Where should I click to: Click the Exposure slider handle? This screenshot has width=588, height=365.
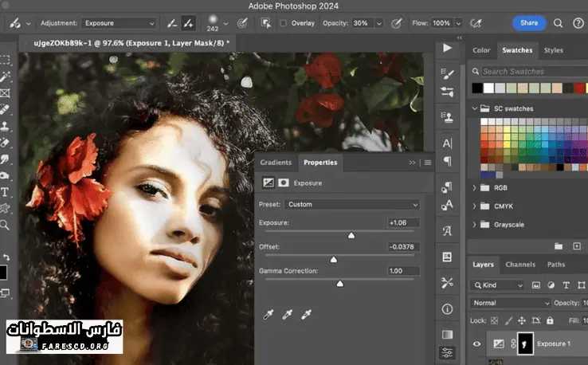351,235
